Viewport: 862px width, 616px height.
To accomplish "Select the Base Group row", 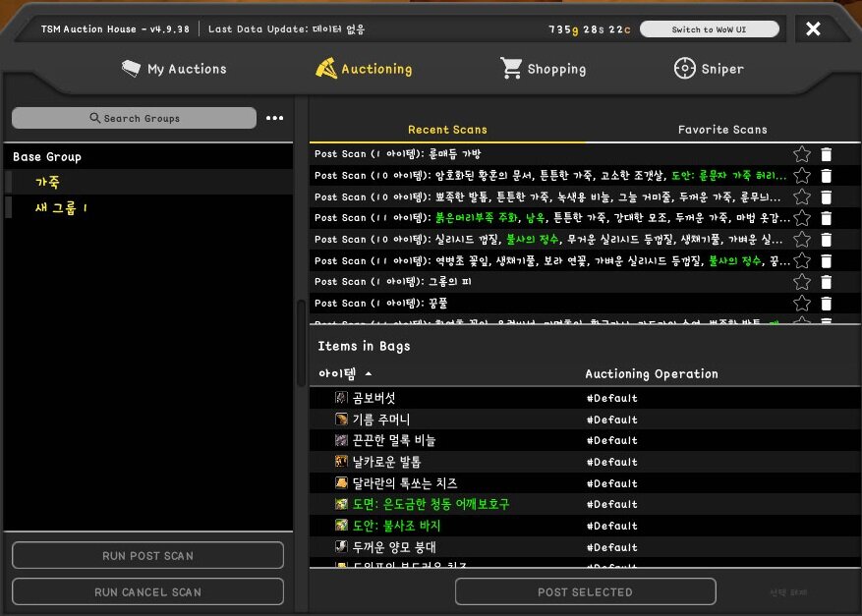I will 147,157.
